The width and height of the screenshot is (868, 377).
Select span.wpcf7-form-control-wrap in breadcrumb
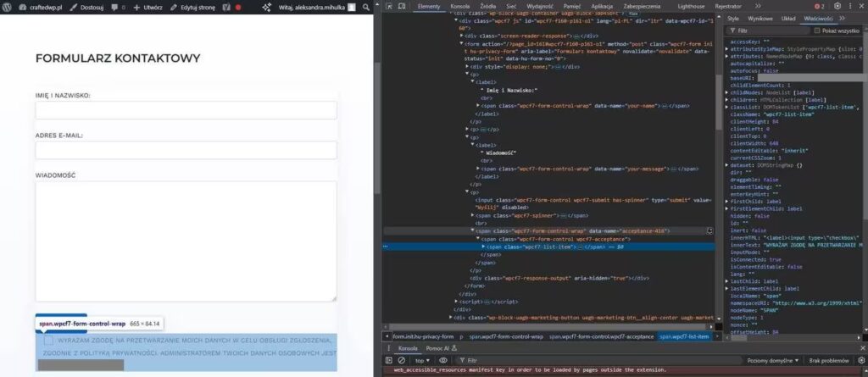[506, 336]
